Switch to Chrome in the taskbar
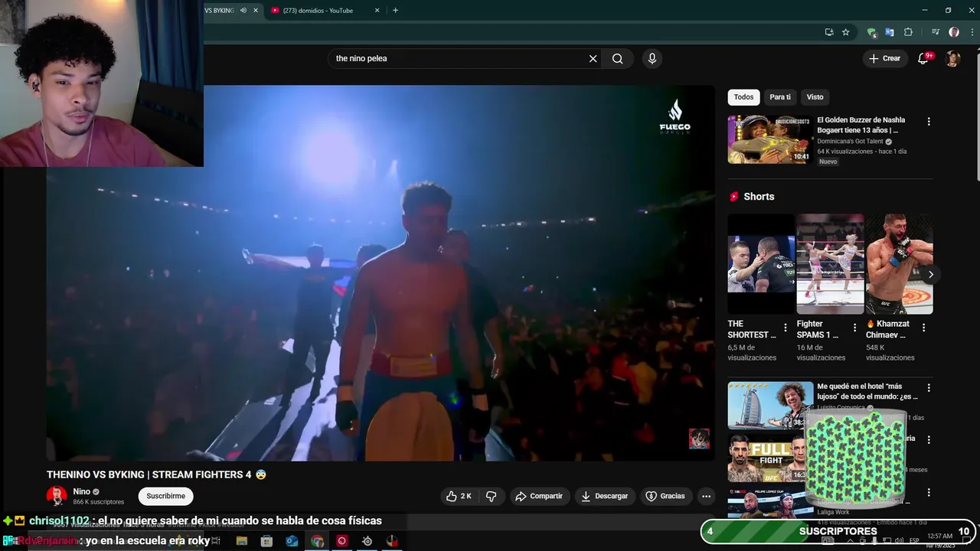 click(x=317, y=541)
